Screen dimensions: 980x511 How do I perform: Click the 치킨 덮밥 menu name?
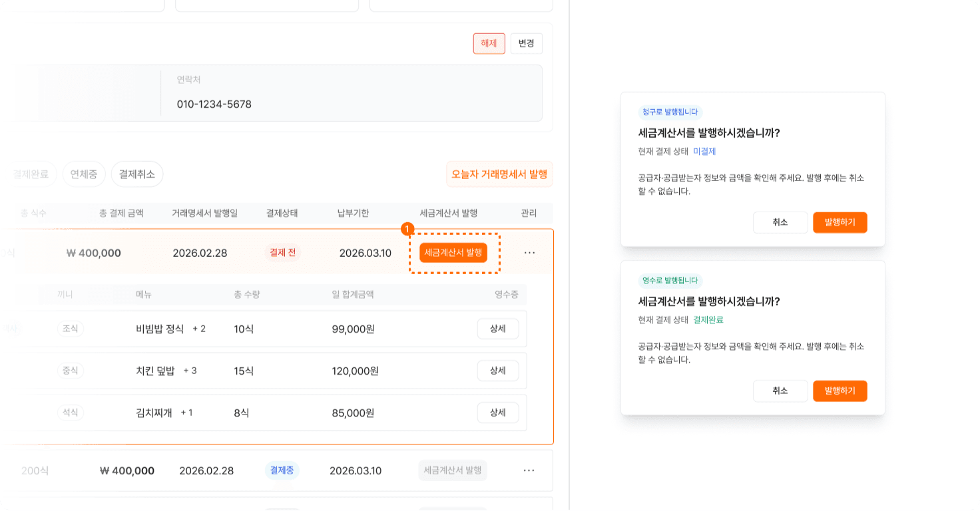155,371
